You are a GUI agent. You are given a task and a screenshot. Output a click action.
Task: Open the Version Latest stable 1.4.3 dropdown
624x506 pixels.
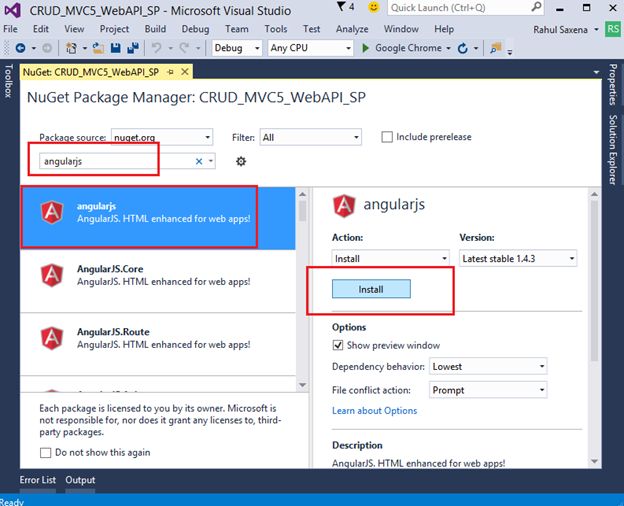click(518, 258)
